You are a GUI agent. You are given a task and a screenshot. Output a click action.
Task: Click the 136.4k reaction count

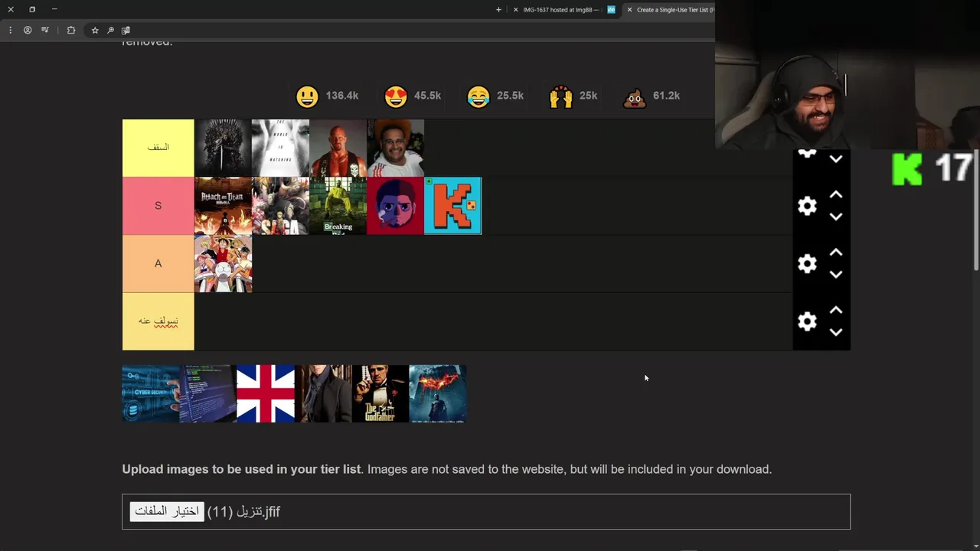341,96
